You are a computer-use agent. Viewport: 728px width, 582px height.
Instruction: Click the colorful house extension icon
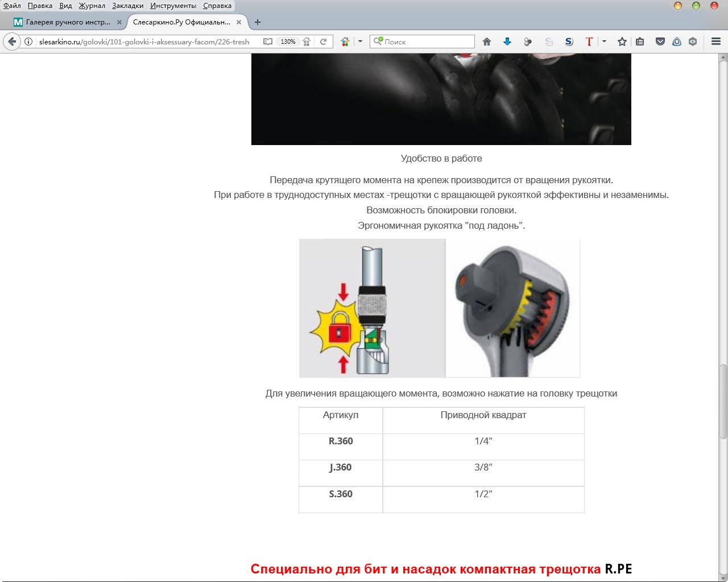pos(345,42)
